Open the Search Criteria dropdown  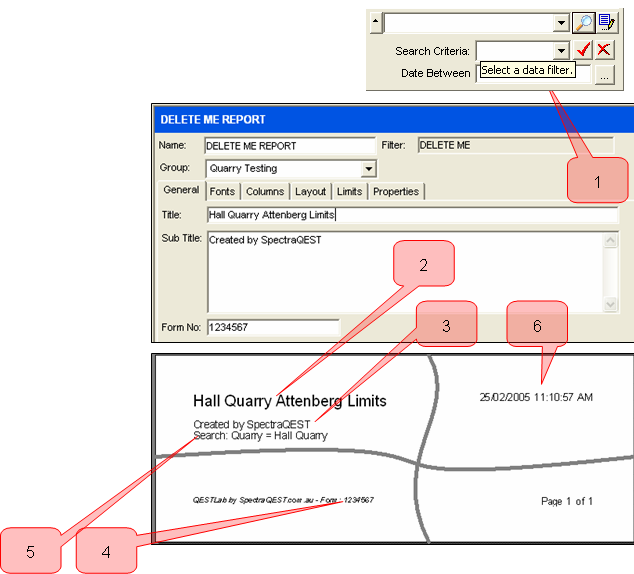pyautogui.click(x=561, y=50)
